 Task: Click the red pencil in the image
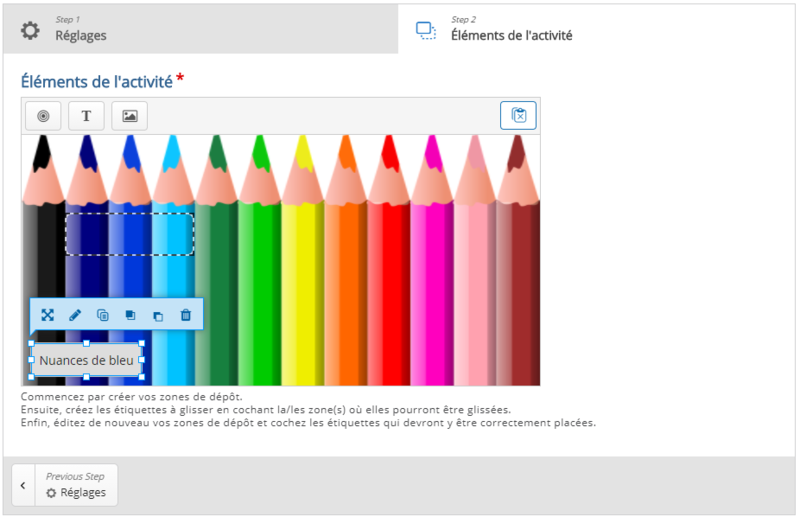389,290
